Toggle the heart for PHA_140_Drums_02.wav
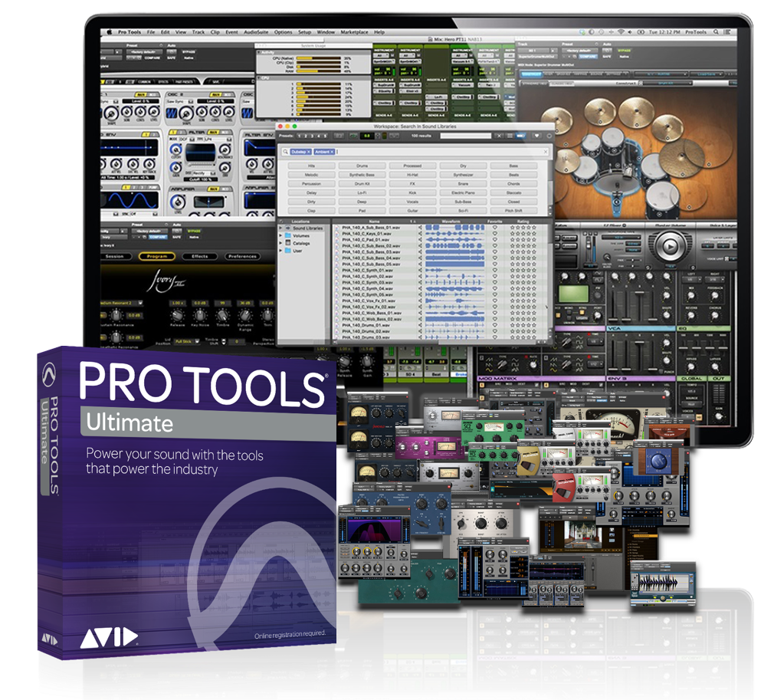 [x=495, y=331]
